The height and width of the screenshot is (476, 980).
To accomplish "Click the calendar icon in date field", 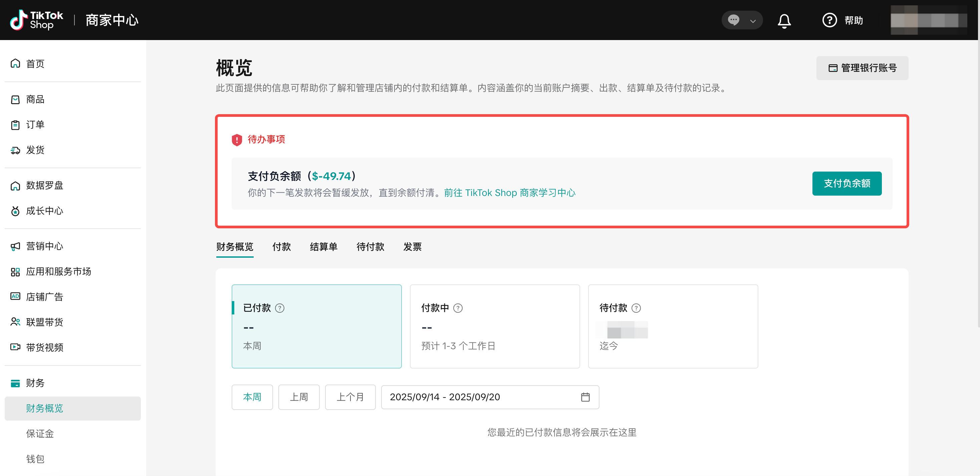I will [585, 397].
